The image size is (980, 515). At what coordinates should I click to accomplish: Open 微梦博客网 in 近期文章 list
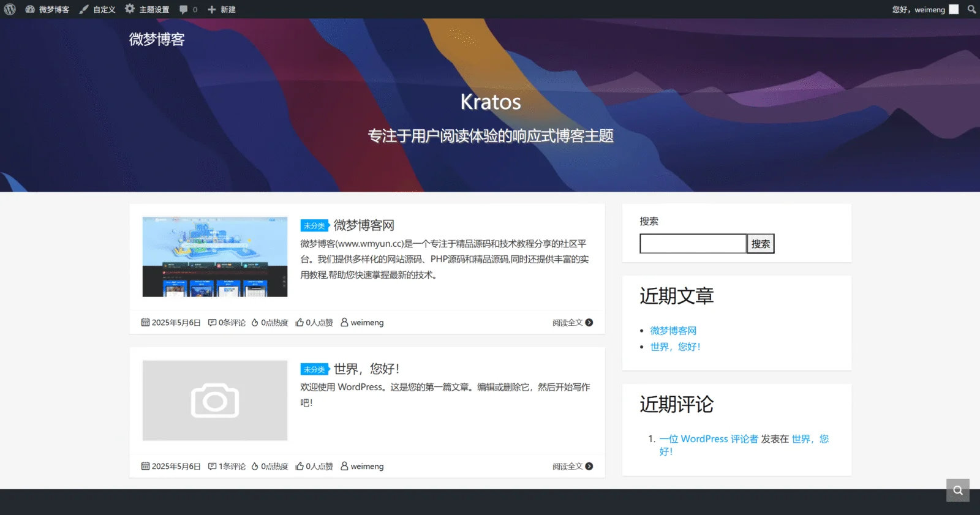pos(673,331)
